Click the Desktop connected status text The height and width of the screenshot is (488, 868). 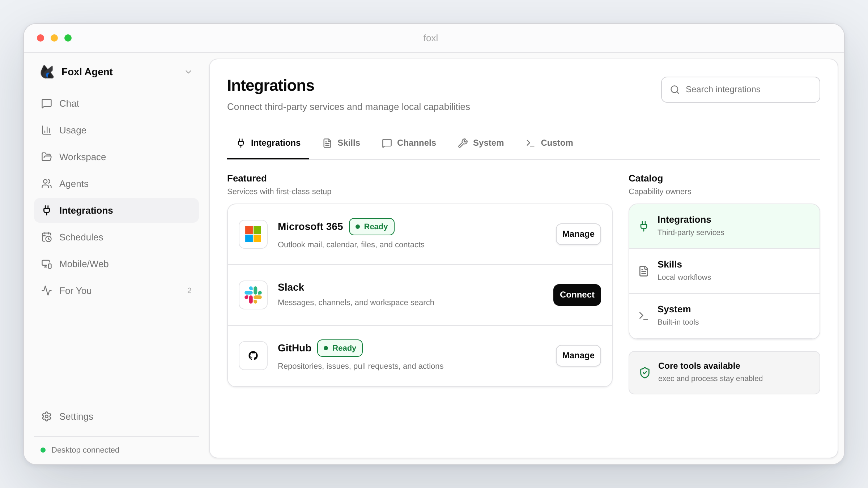[85, 450]
